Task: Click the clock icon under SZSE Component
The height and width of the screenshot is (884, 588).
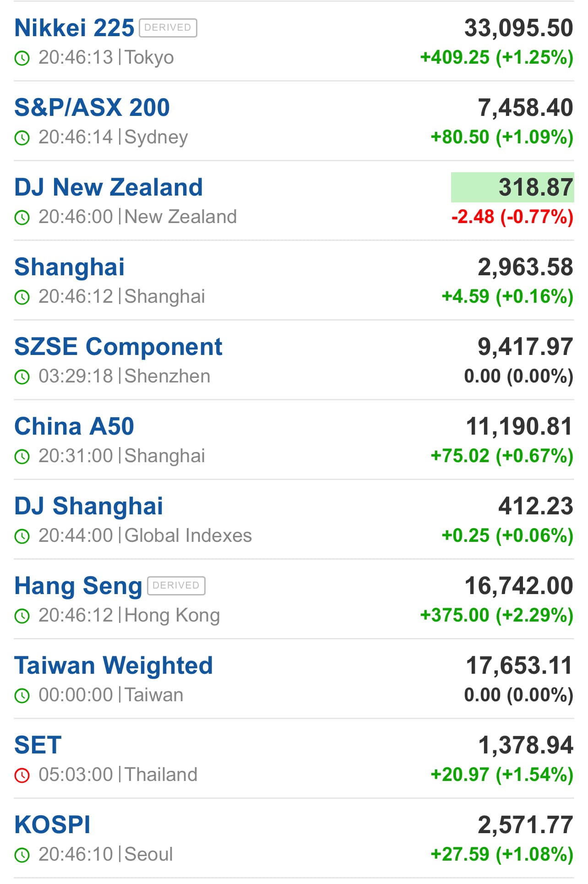Action: 22,377
